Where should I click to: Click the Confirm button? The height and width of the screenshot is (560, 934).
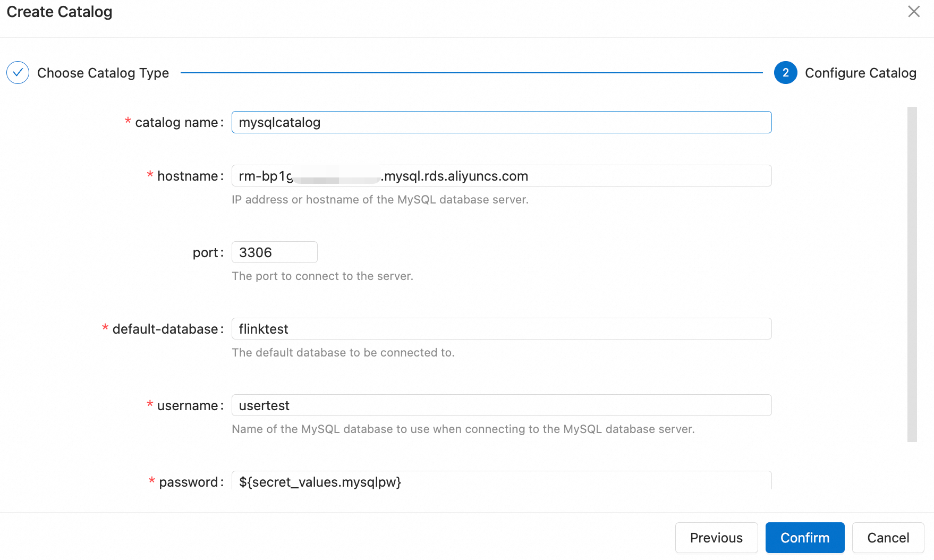point(804,537)
